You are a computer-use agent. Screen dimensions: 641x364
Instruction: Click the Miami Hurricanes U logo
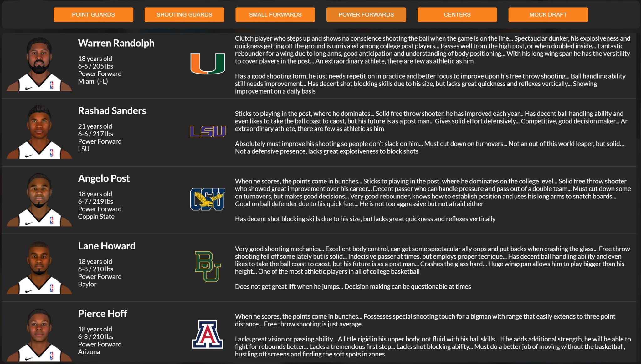208,64
